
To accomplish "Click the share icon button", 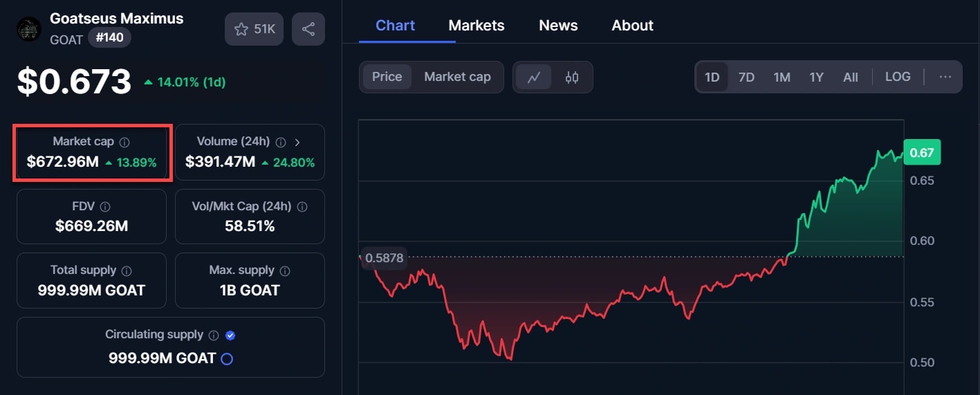I will pyautogui.click(x=308, y=29).
